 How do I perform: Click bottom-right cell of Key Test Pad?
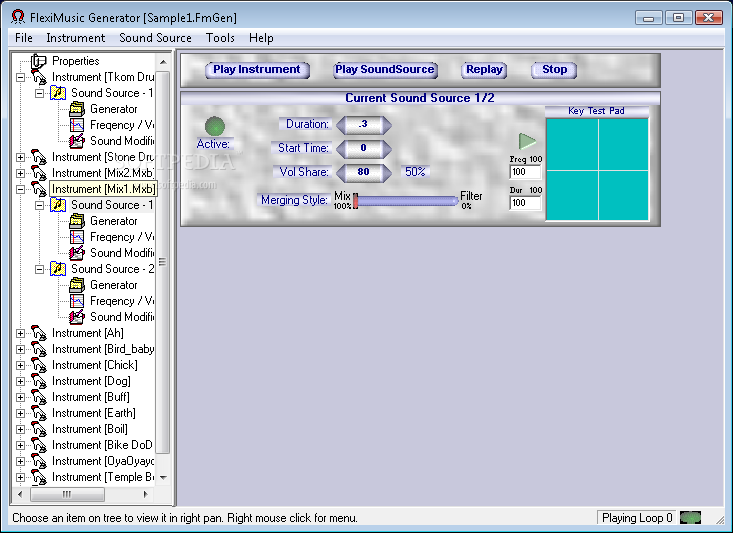click(x=624, y=195)
